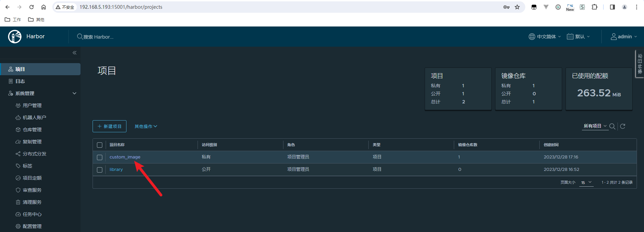Click the 不安全 security warning icon
Viewport: 644px width, 232px height.
click(58, 7)
